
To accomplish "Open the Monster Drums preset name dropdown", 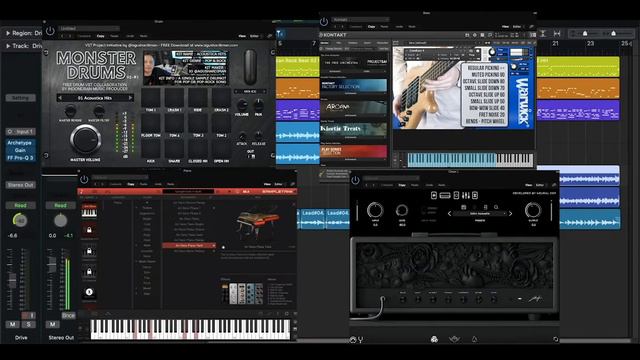I will pyautogui.click(x=89, y=29).
